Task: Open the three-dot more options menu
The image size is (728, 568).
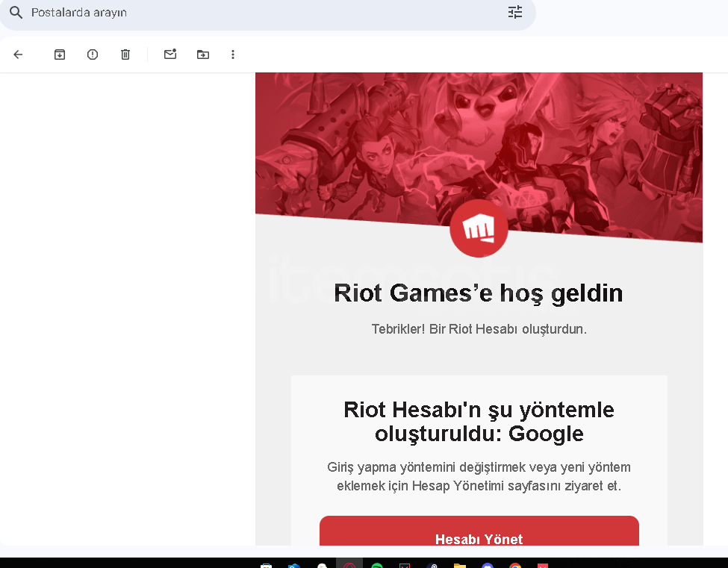Action: (x=233, y=54)
